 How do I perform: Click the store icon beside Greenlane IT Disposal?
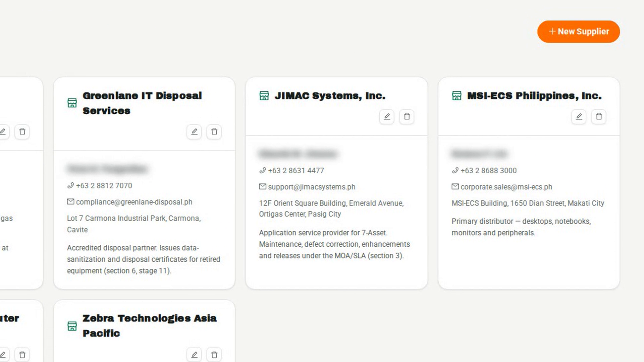point(72,103)
